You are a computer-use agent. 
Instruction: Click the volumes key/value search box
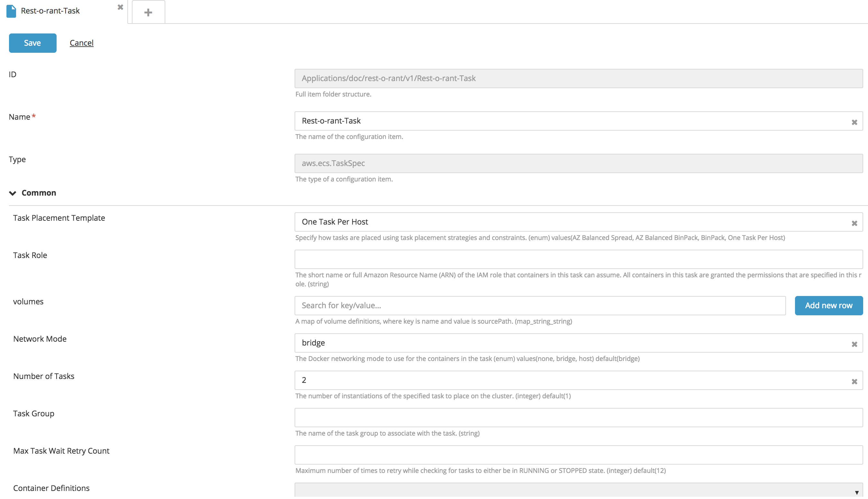pyautogui.click(x=540, y=305)
